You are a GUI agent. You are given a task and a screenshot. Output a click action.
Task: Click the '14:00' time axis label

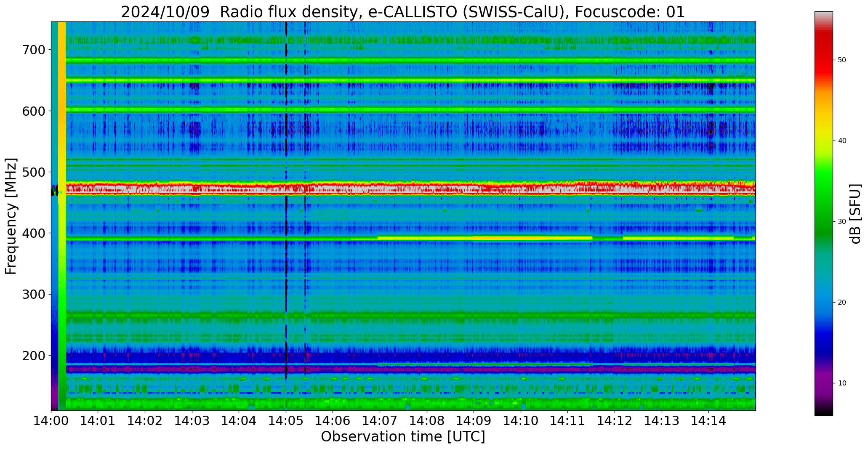(51, 420)
